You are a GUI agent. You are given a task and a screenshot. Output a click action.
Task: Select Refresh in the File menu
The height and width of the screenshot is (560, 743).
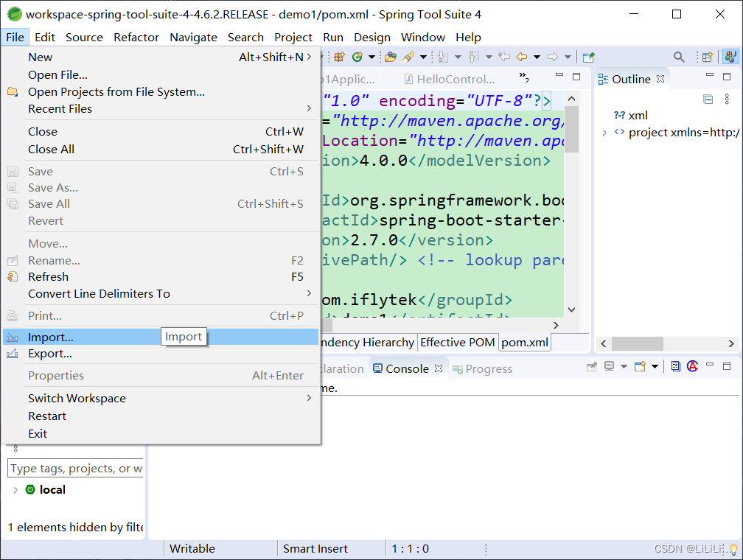(160, 276)
